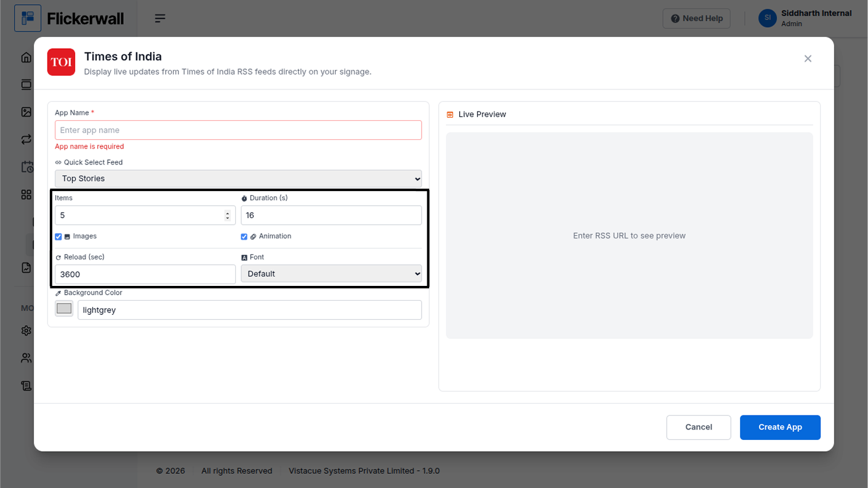Toggle the hamburger menu icon beside Flickerwall
This screenshot has width=868, height=488.
click(x=160, y=18)
